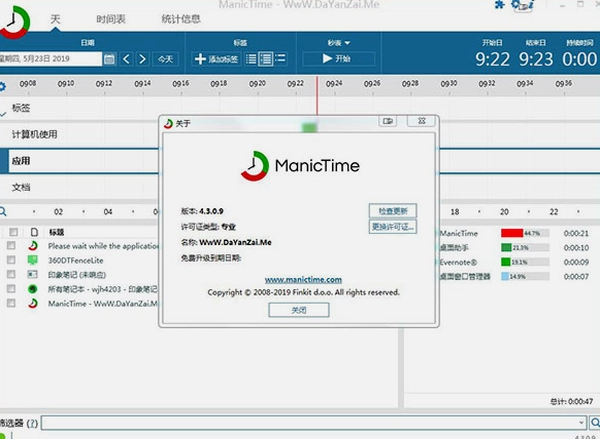The width and height of the screenshot is (600, 439).
Task: Switch to the 统计信息 tab
Action: 181,19
